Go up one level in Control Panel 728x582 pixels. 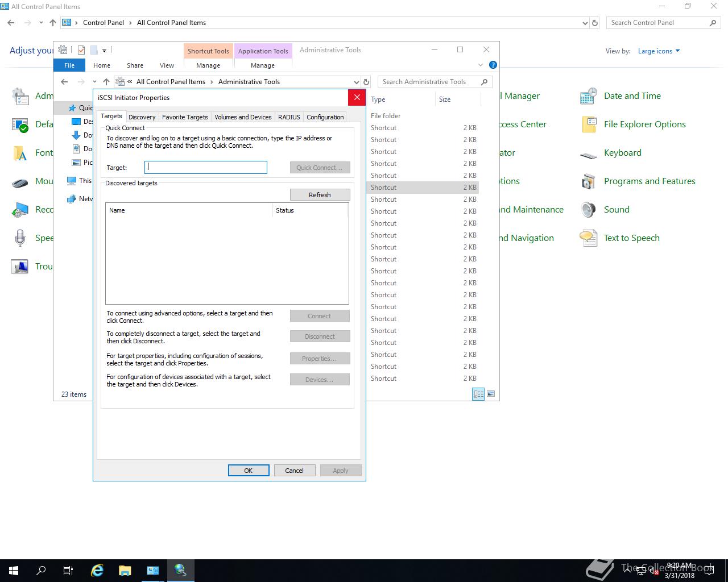[x=53, y=23]
